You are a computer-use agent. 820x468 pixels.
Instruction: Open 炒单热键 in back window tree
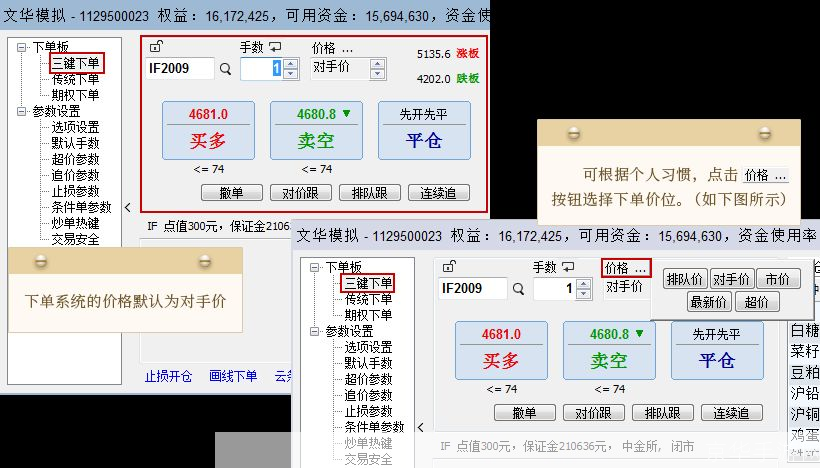click(x=75, y=223)
